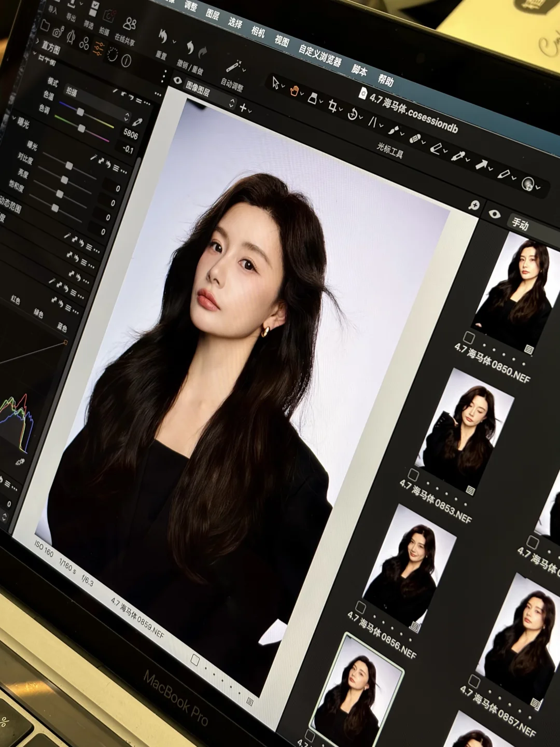Open the 相机 menu
This screenshot has width=560, height=747.
tap(258, 31)
